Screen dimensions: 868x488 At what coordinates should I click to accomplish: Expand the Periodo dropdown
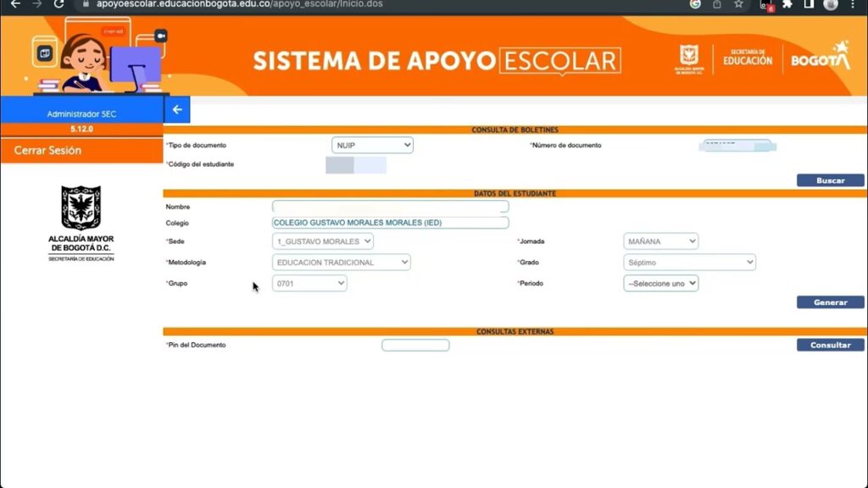pyautogui.click(x=660, y=284)
